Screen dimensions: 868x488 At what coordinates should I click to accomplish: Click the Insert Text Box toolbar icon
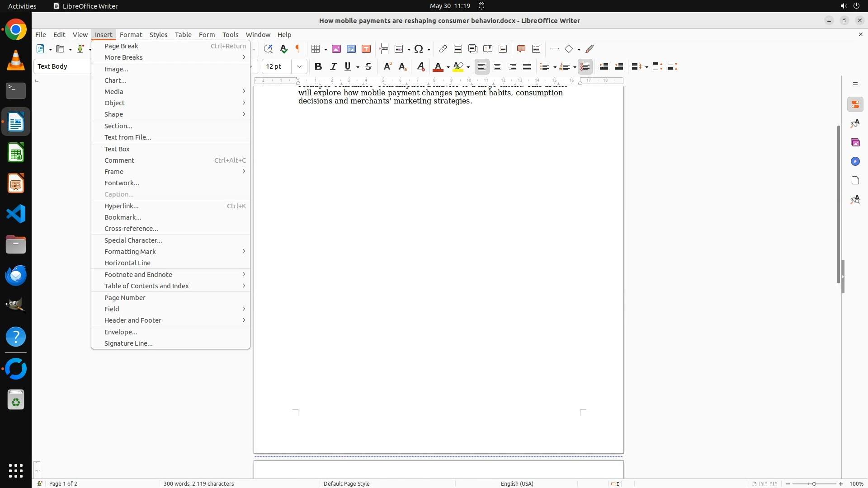[x=366, y=49]
